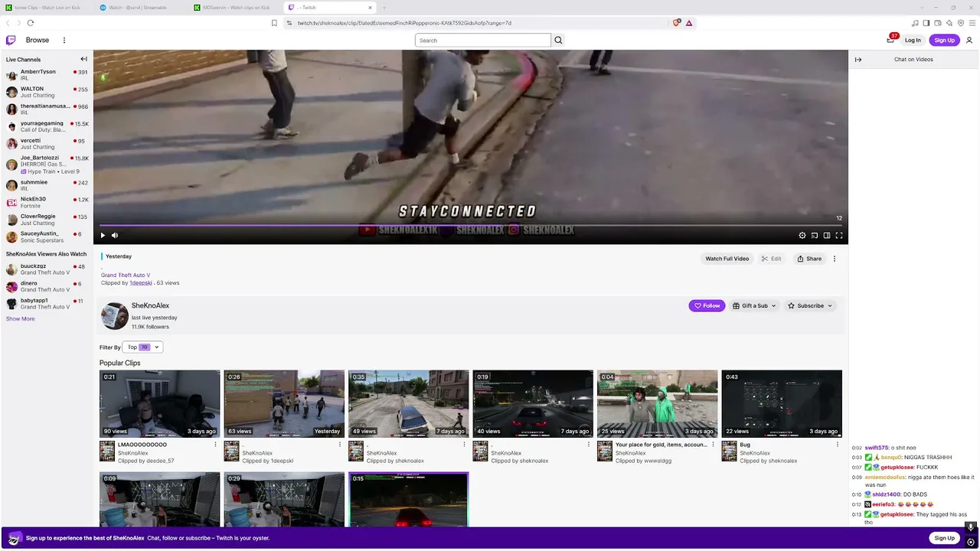Switch to the MDSwervin Kick clips tab
980x551 pixels.
[x=236, y=8]
